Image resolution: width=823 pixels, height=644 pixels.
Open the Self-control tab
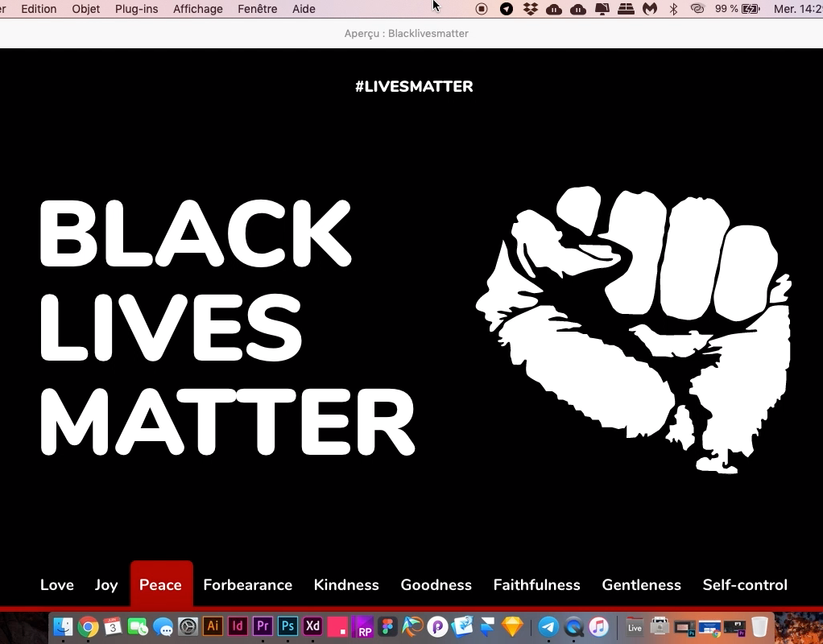pos(745,584)
